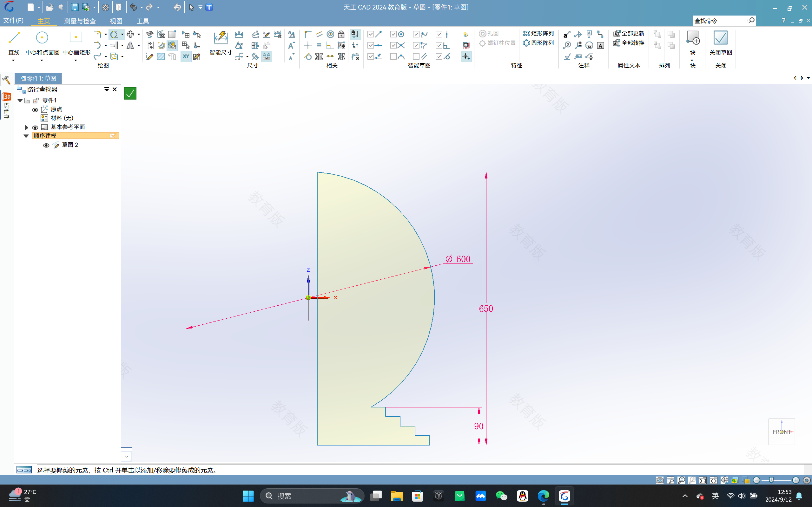The width and height of the screenshot is (812, 507).
Task: Click the zoom magnifier icon in status bar
Action: pyautogui.click(x=681, y=480)
